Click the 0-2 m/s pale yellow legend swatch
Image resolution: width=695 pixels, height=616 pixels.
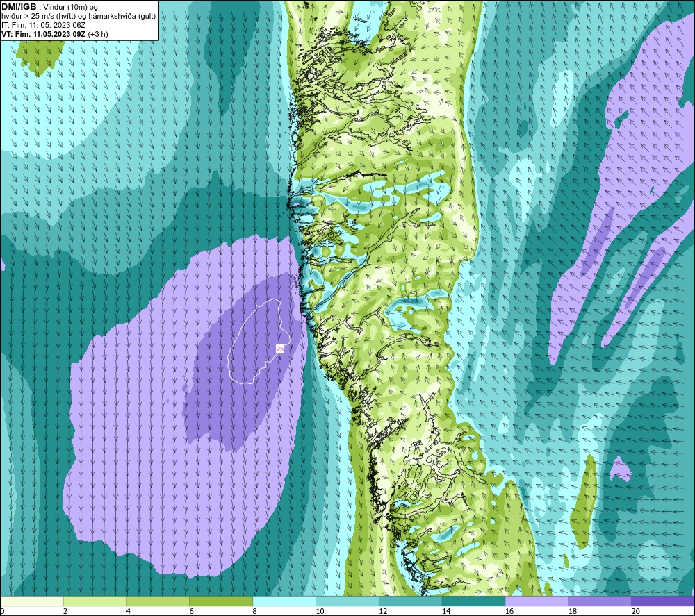pos(32,601)
